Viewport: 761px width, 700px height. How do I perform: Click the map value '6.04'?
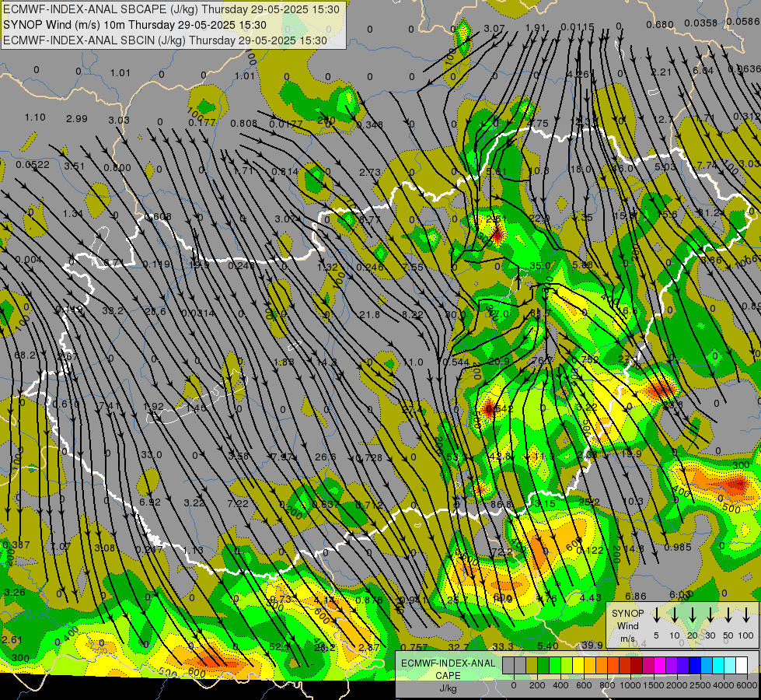[x=703, y=71]
